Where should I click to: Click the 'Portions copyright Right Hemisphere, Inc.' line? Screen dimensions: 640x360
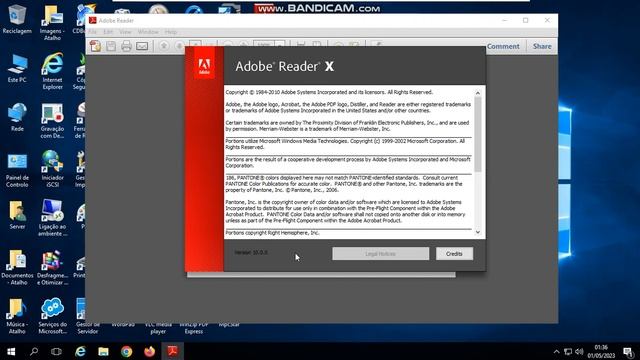coord(272,233)
